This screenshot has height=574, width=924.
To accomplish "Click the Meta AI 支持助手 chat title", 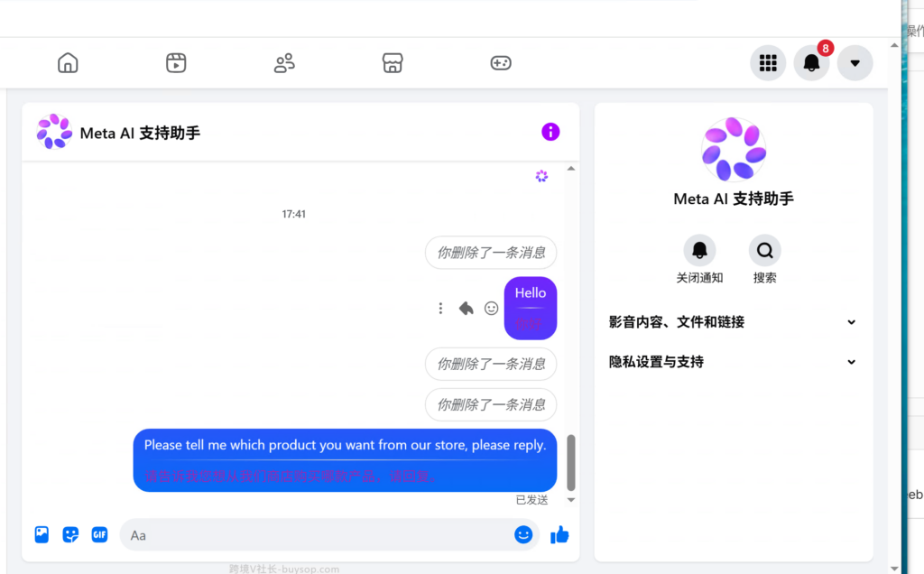I will tap(140, 134).
